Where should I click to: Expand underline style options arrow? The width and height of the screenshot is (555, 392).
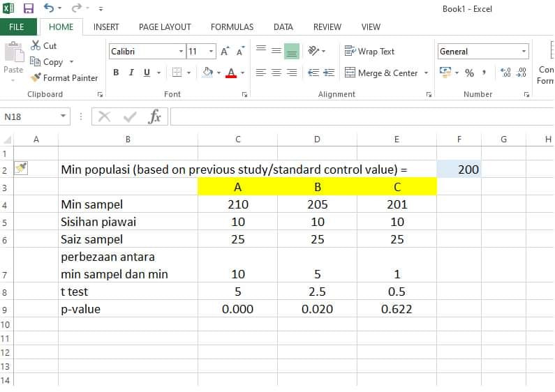coord(159,73)
